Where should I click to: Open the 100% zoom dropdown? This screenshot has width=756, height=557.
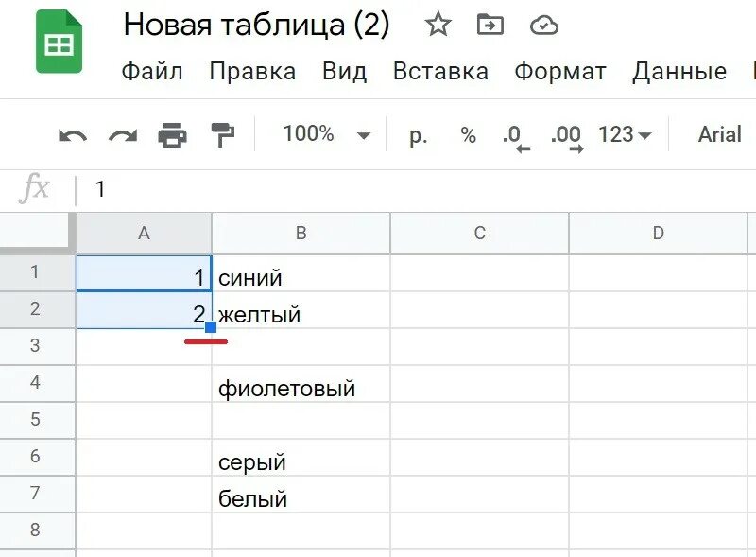pyautogui.click(x=326, y=135)
